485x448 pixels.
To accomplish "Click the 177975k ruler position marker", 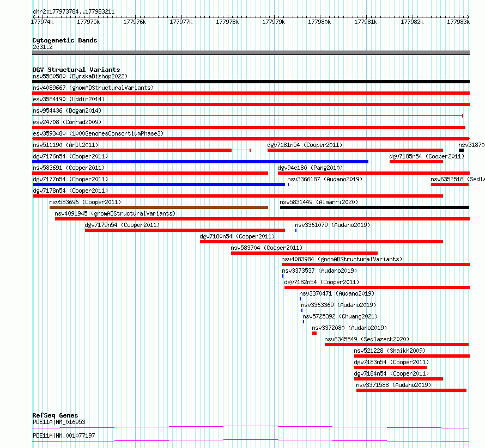I will coord(88,22).
